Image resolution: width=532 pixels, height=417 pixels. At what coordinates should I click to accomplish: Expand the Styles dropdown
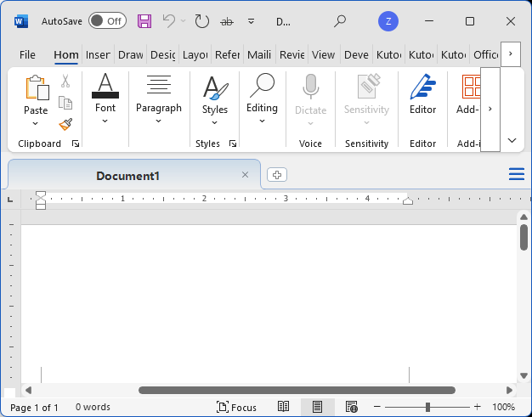(215, 121)
